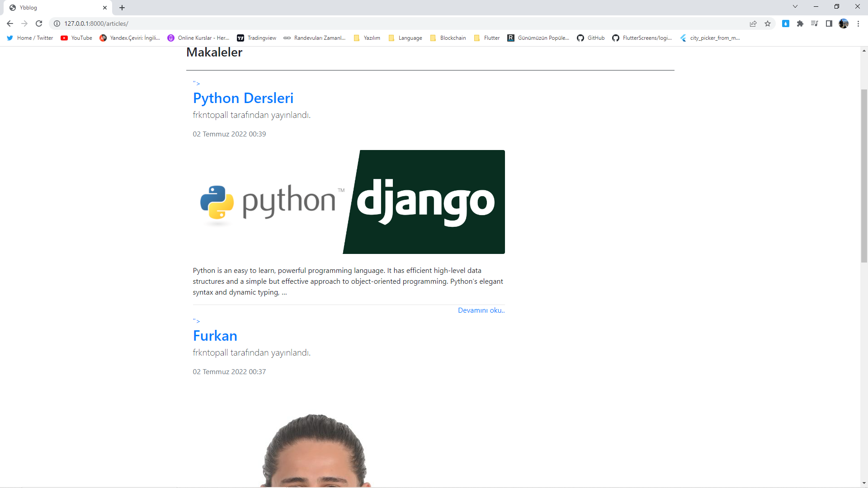Image resolution: width=868 pixels, height=488 pixels.
Task: Click the site info icon in address bar
Action: click(x=57, y=23)
